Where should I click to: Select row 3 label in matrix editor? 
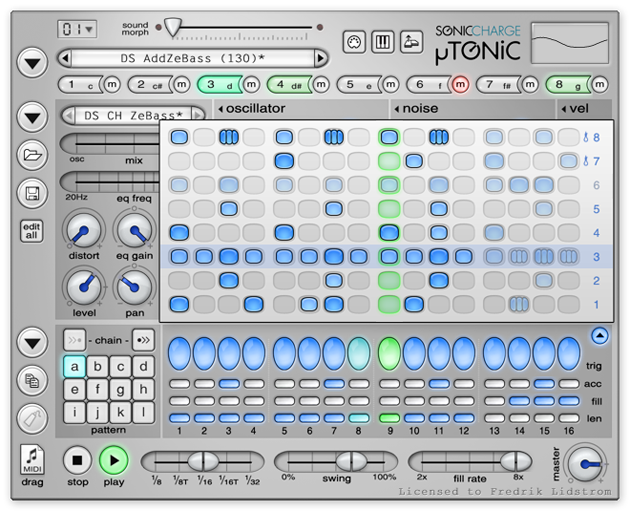[x=596, y=257]
